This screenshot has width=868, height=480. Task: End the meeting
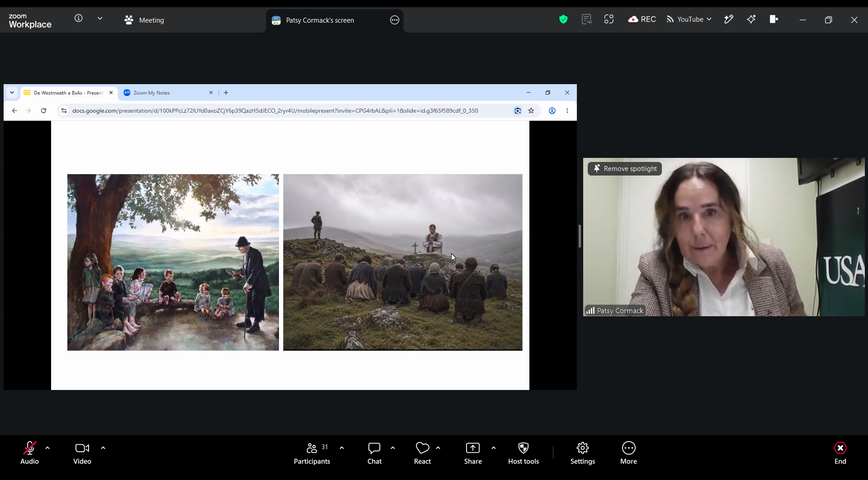tap(840, 453)
